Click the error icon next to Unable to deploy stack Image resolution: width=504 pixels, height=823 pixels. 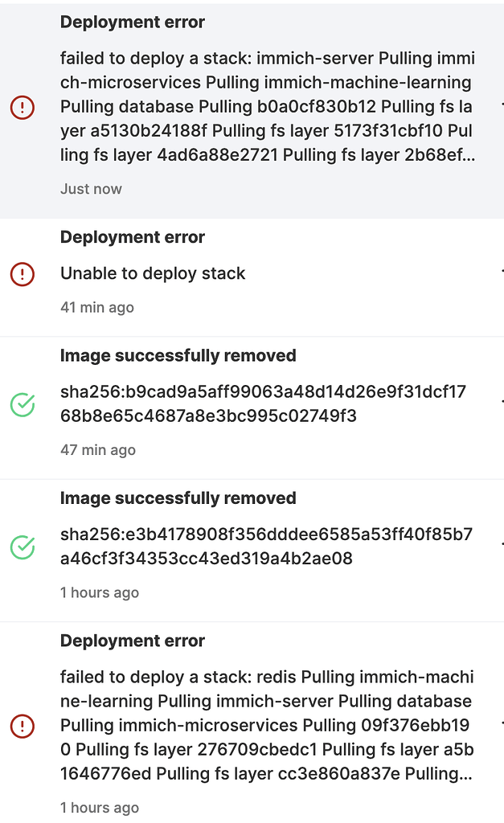click(x=23, y=274)
